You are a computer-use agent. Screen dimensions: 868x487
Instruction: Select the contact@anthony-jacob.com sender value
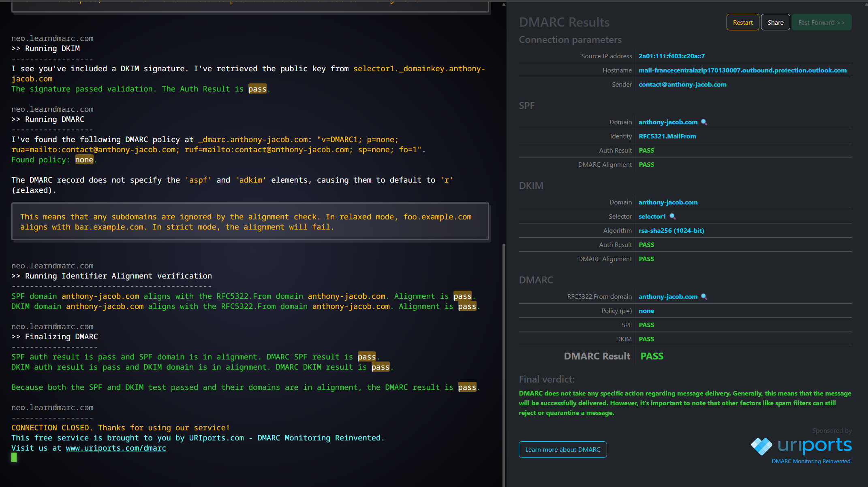[x=682, y=84]
